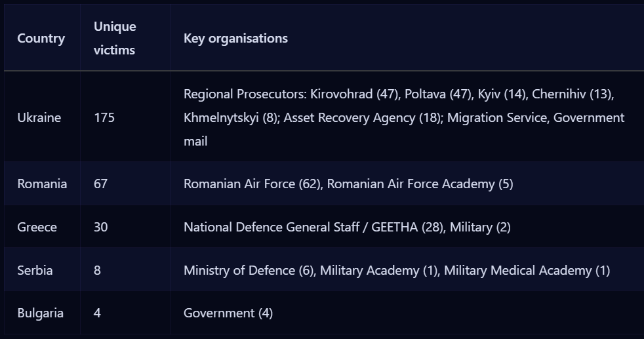Select the Greece country cell
Image resolution: width=644 pixels, height=339 pixels.
[37, 227]
